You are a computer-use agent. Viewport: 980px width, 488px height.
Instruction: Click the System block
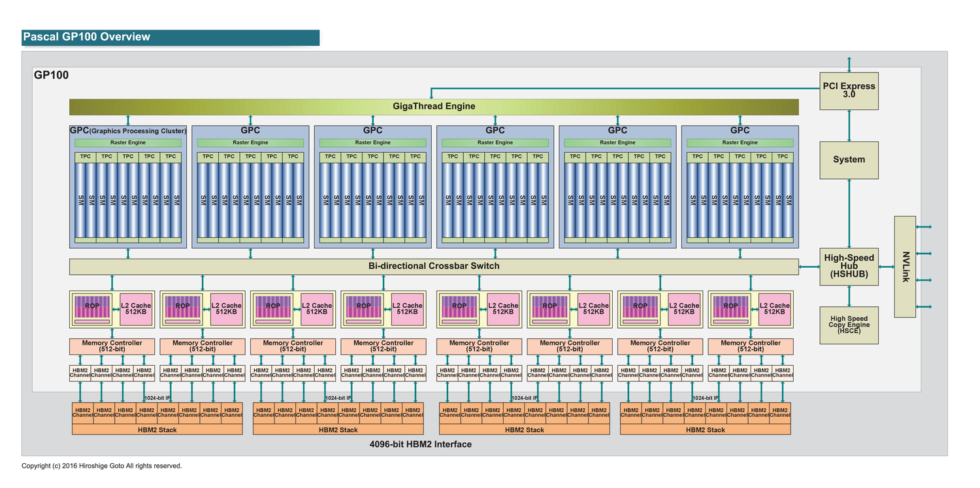click(849, 159)
